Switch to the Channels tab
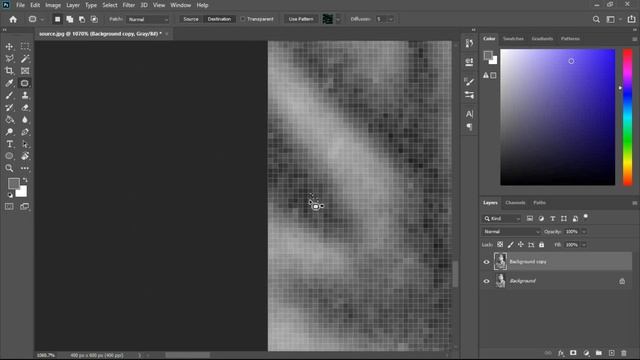Screen dimensions: 640x360 (515, 202)
